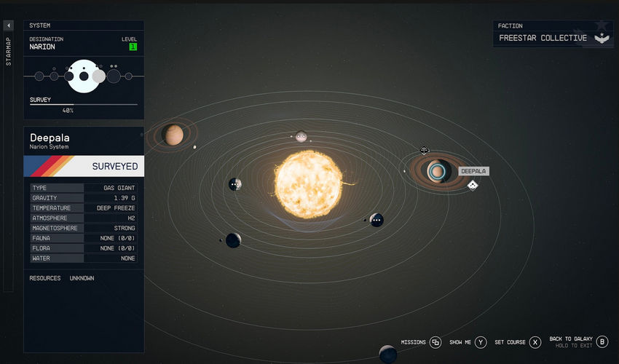Click the B Back to Galaxy button
Image resolution: width=619 pixels, height=364 pixels.
coord(602,342)
